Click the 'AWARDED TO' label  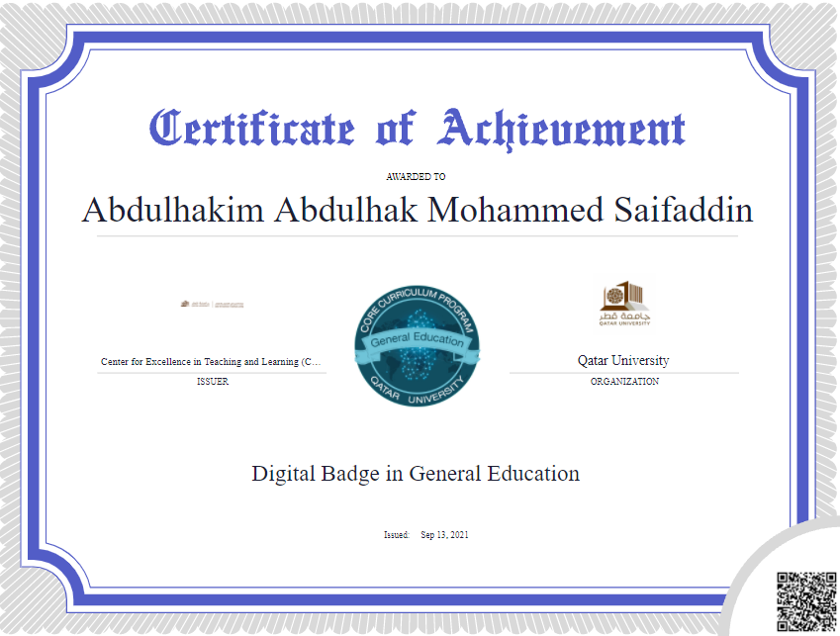pos(416,177)
